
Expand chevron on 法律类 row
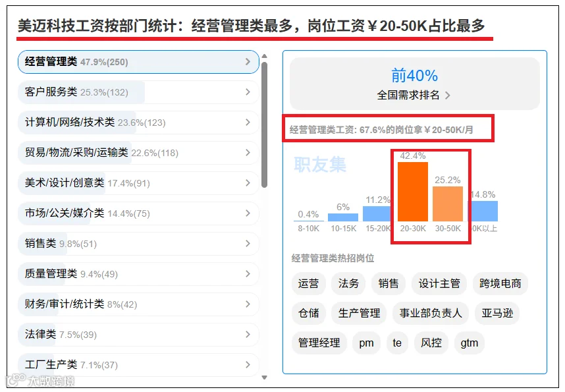pyautogui.click(x=248, y=334)
